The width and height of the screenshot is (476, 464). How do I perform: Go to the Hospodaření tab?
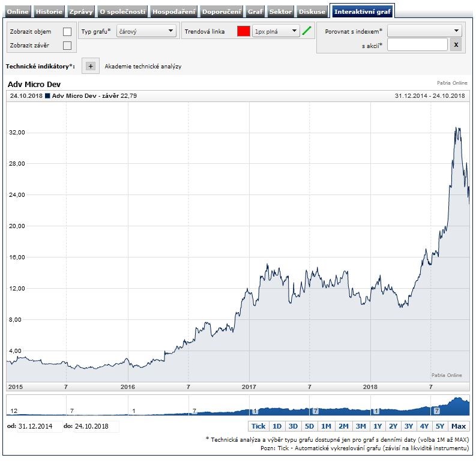pos(173,11)
